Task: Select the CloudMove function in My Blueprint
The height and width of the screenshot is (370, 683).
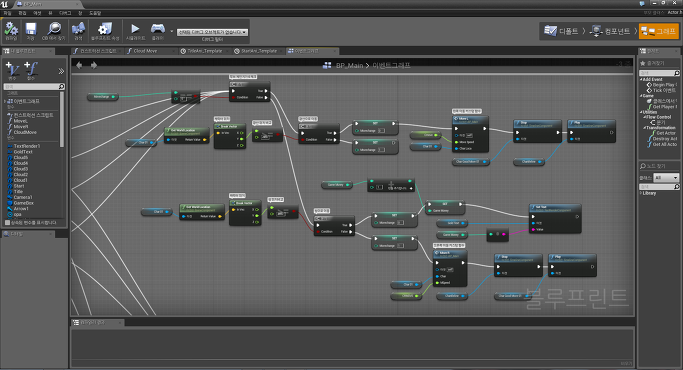Action: pos(25,132)
